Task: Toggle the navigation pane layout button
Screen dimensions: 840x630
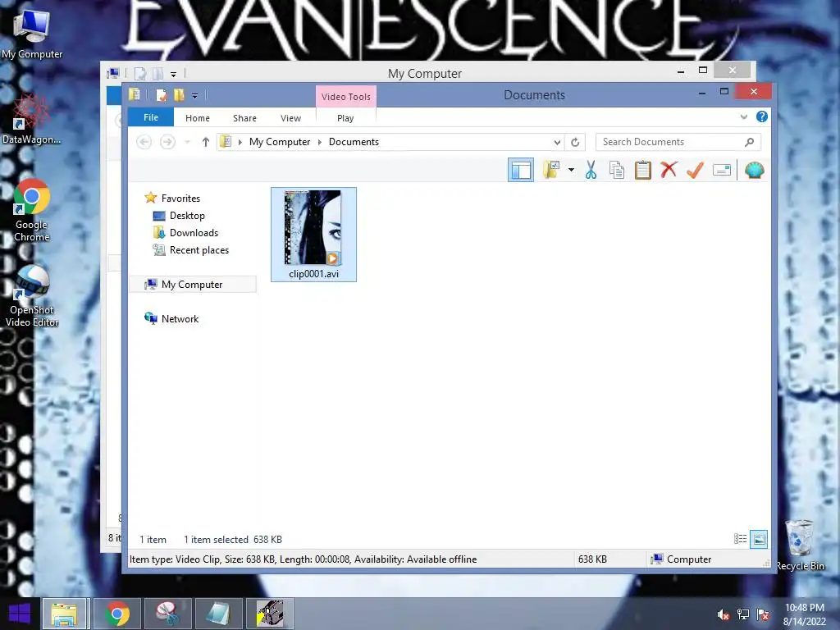Action: click(x=520, y=171)
